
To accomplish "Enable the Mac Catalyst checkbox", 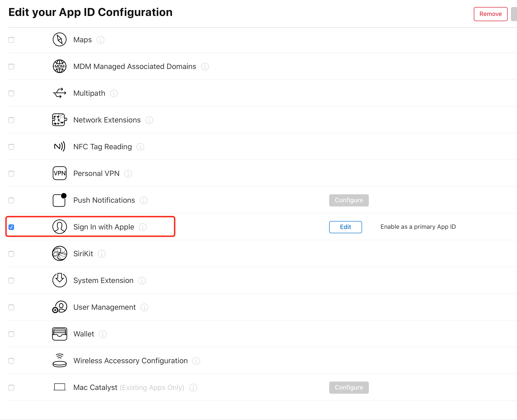I will tap(11, 388).
